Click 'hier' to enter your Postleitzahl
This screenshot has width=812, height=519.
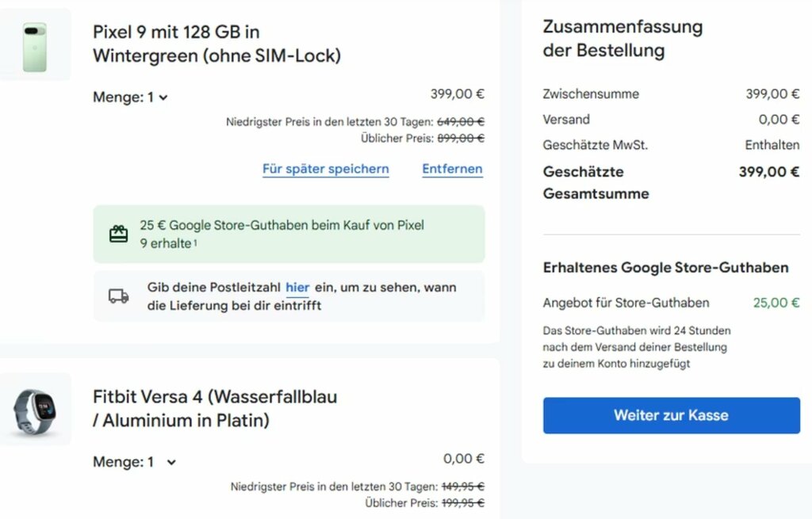point(297,288)
